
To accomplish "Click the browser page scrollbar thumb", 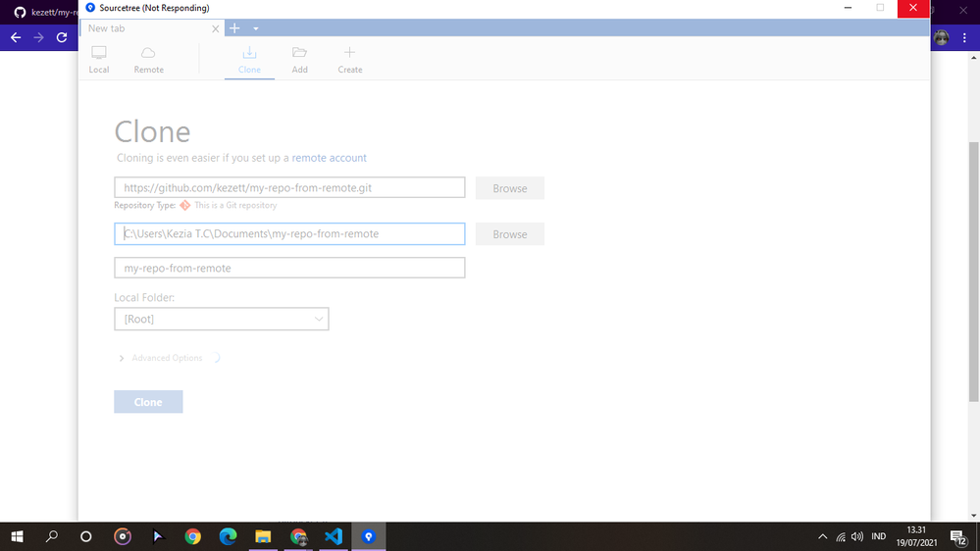I will [974, 272].
